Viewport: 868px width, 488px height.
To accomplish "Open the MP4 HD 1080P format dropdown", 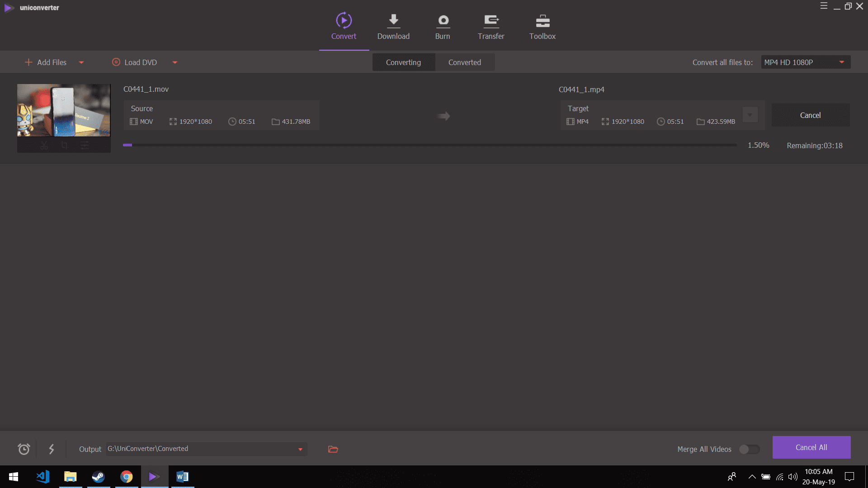I will tap(805, 62).
